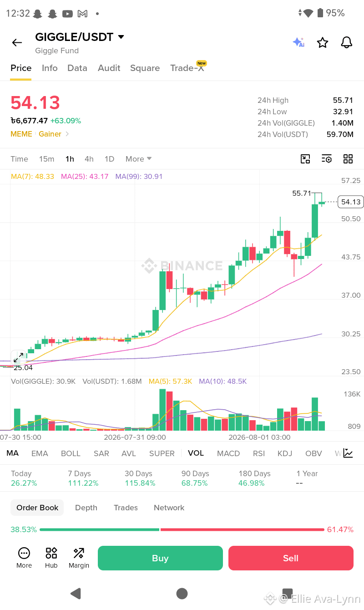The image size is (364, 610).
Task: Select the Time chart interval
Action: point(19,159)
